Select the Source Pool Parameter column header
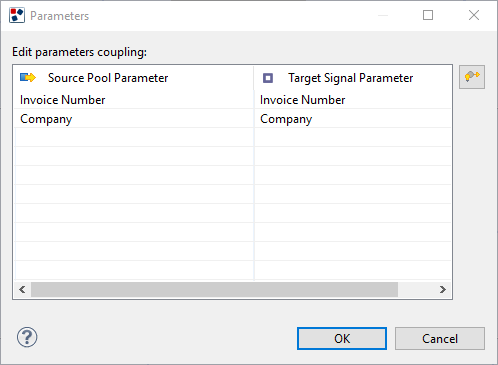 pyautogui.click(x=134, y=78)
